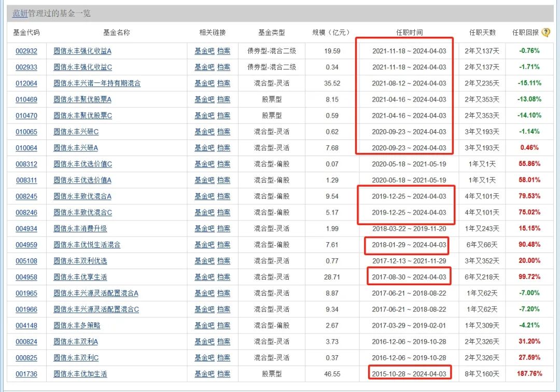Open fund code 004958
560x392 pixels.
(x=26, y=277)
